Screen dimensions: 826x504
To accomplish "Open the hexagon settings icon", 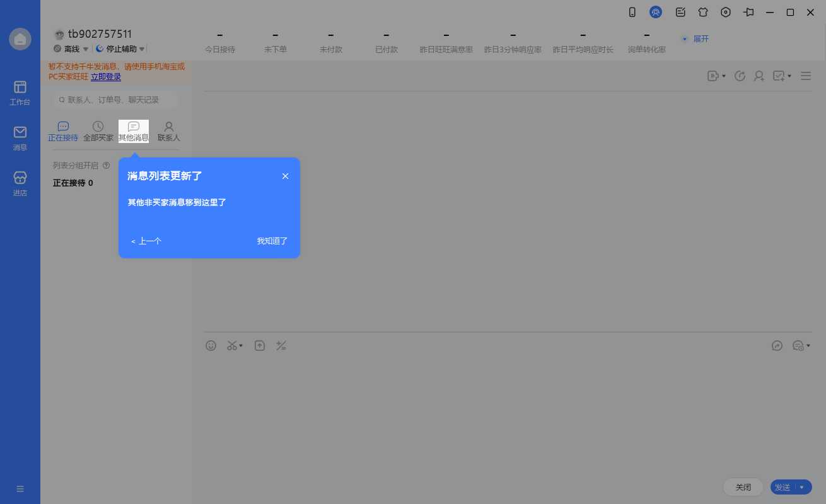I will coord(726,12).
